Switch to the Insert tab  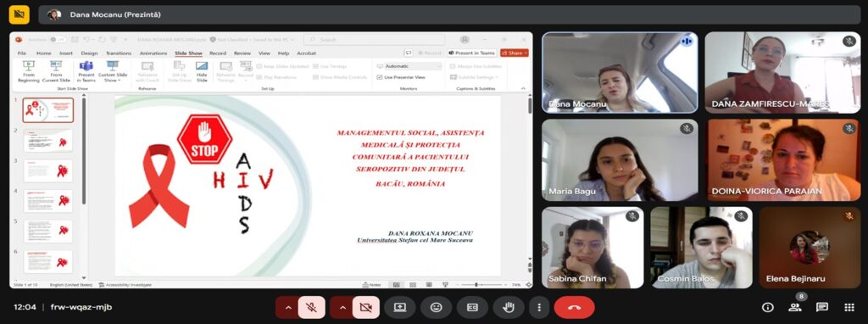[x=66, y=53]
